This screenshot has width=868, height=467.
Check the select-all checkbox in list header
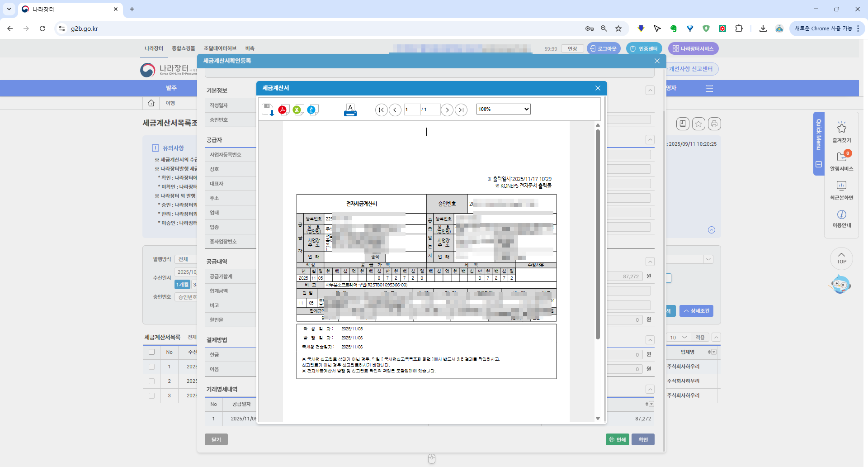pyautogui.click(x=151, y=352)
